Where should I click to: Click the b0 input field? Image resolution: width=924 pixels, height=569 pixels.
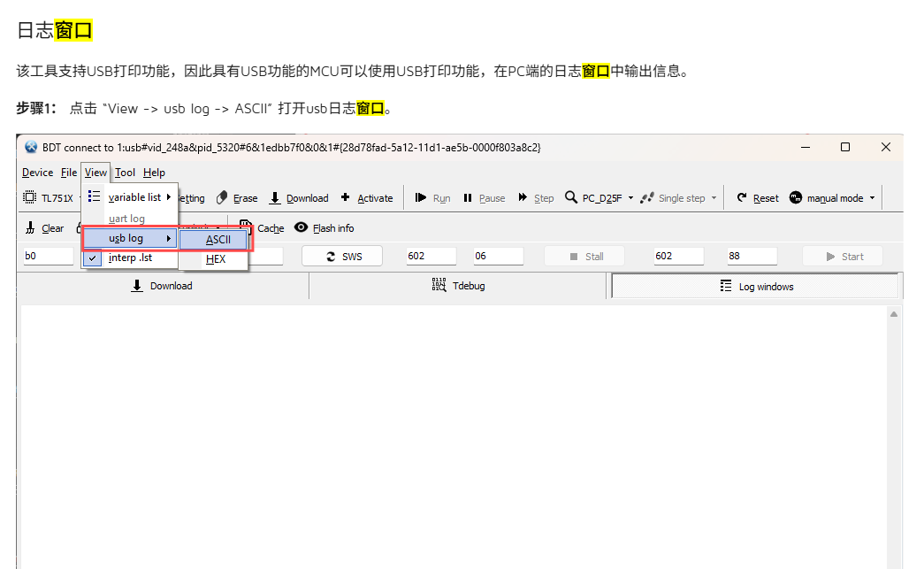point(47,257)
